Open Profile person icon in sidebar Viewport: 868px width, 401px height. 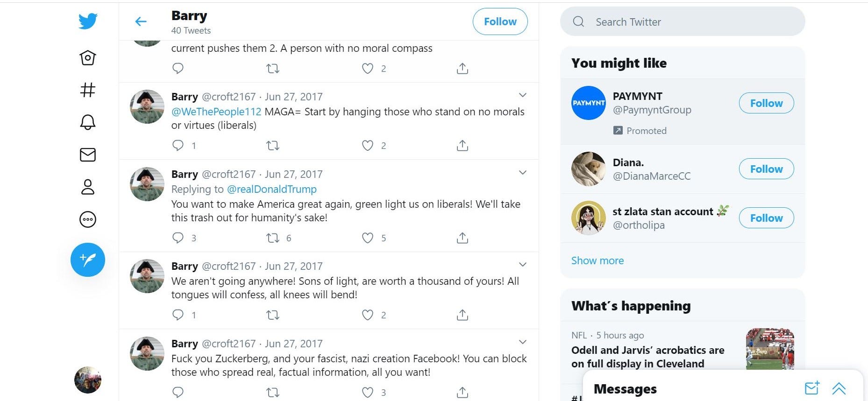pyautogui.click(x=88, y=187)
